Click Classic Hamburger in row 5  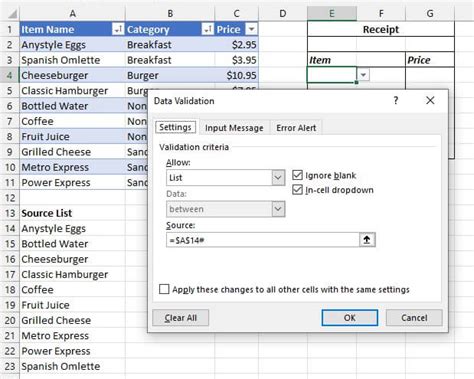[x=72, y=91]
